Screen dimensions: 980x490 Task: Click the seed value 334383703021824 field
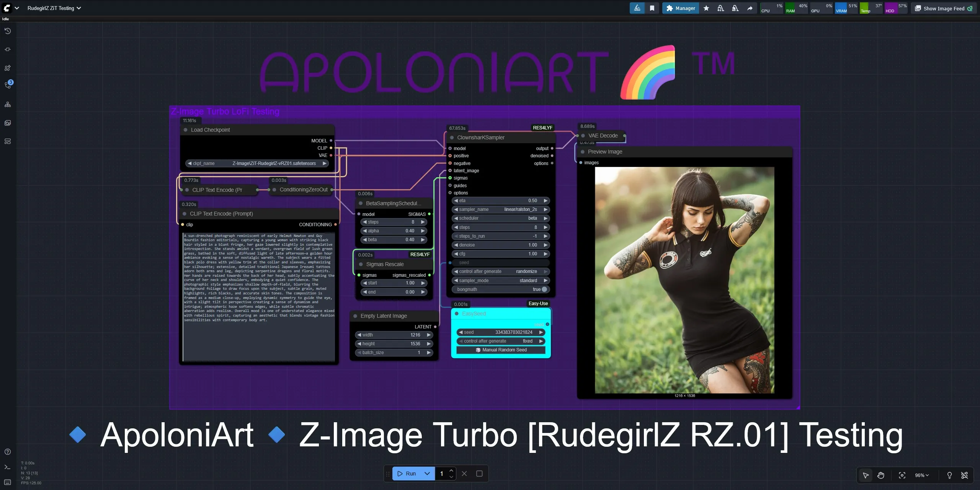coord(501,332)
